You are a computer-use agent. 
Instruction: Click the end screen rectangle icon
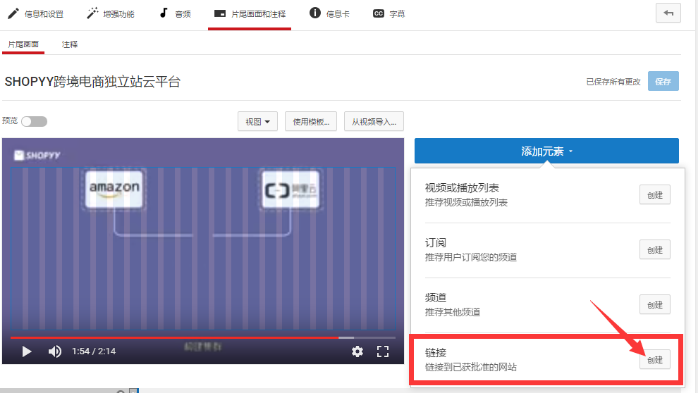pyautogui.click(x=219, y=14)
